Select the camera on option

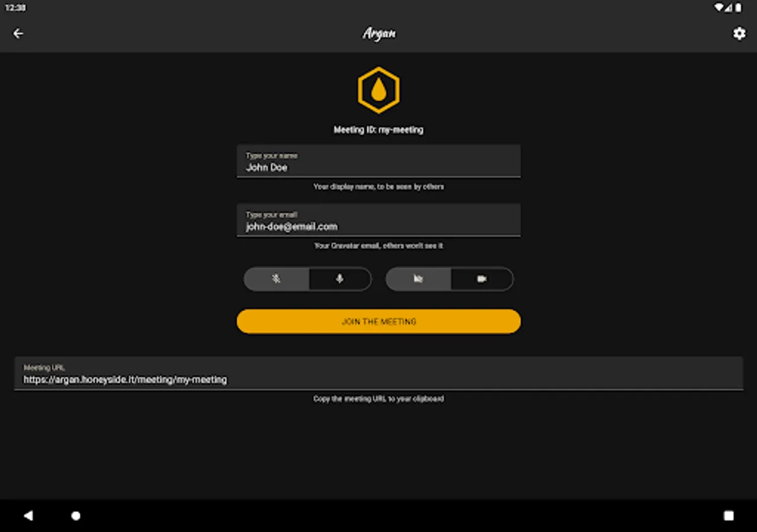coord(482,279)
